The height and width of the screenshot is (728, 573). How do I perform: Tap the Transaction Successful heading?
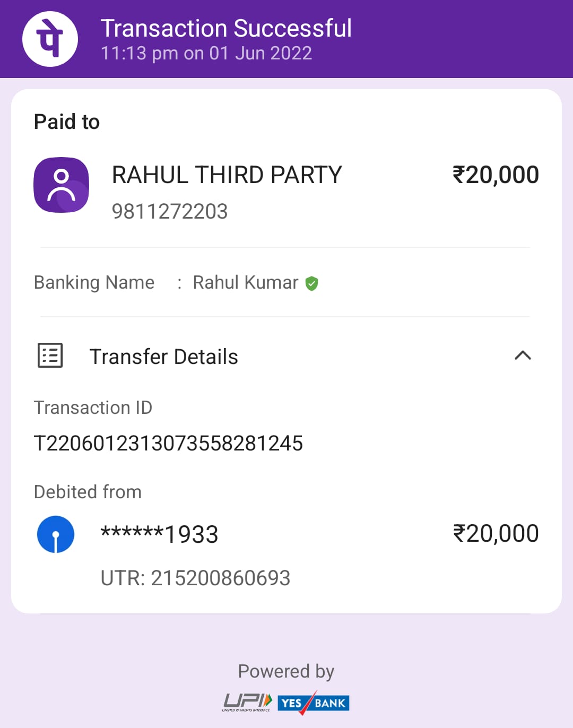pos(227,29)
